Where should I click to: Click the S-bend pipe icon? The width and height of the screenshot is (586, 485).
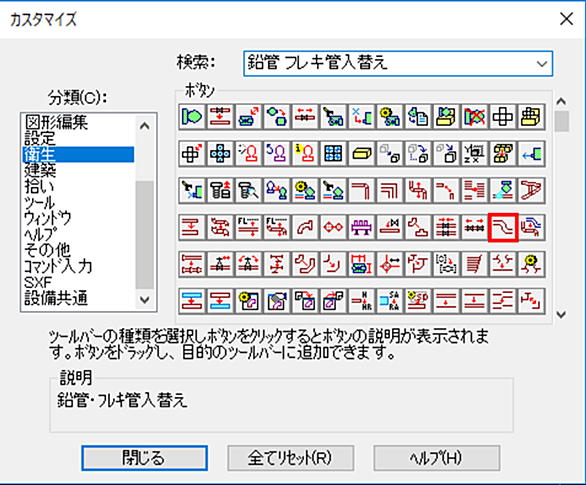pos(305,228)
